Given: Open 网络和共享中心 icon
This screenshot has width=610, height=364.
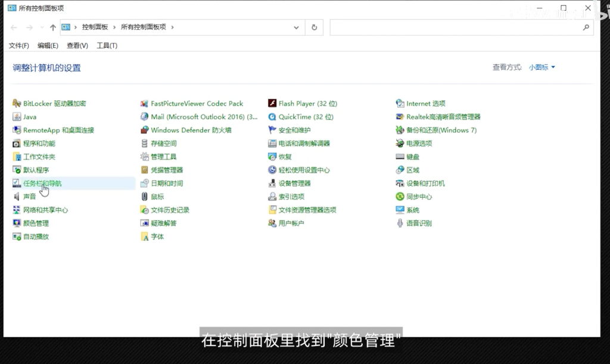Looking at the screenshot, I should point(16,210).
